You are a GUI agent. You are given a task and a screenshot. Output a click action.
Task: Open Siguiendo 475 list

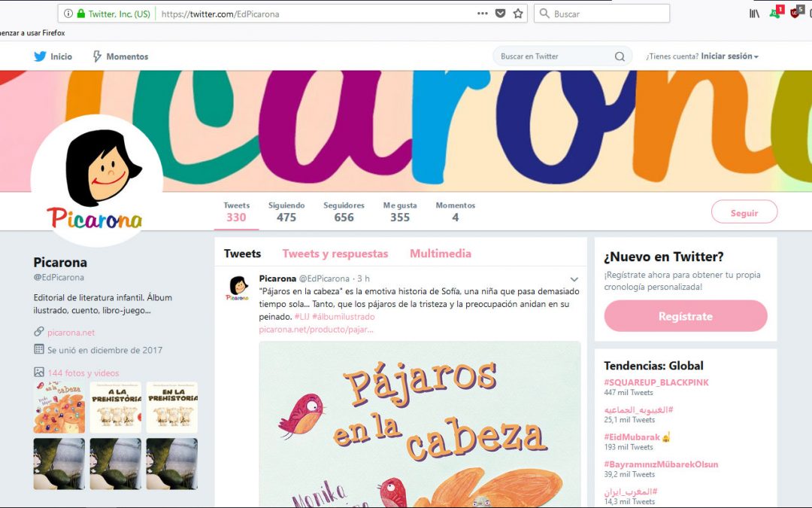(286, 211)
